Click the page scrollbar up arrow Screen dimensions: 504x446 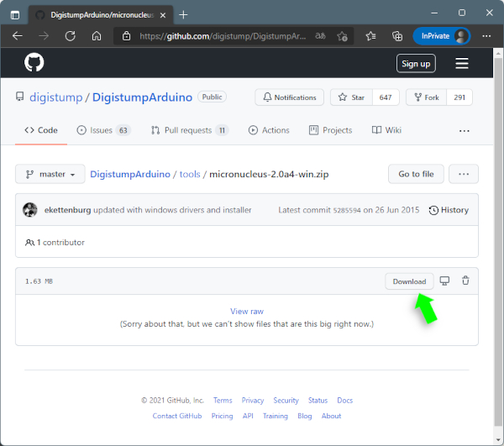point(498,53)
